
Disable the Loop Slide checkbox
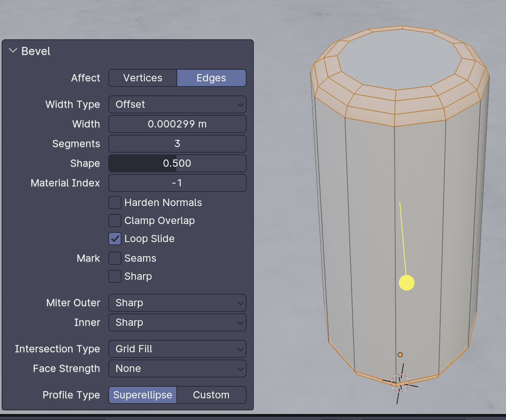click(115, 238)
